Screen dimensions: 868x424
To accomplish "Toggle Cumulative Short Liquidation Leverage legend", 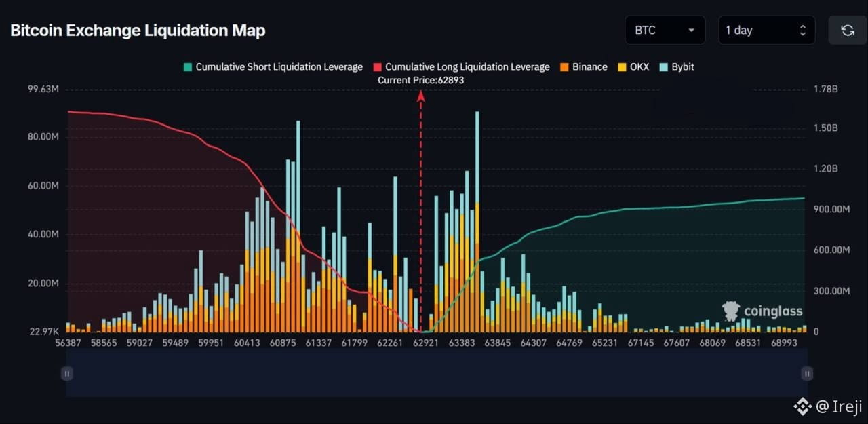I will pyautogui.click(x=273, y=66).
